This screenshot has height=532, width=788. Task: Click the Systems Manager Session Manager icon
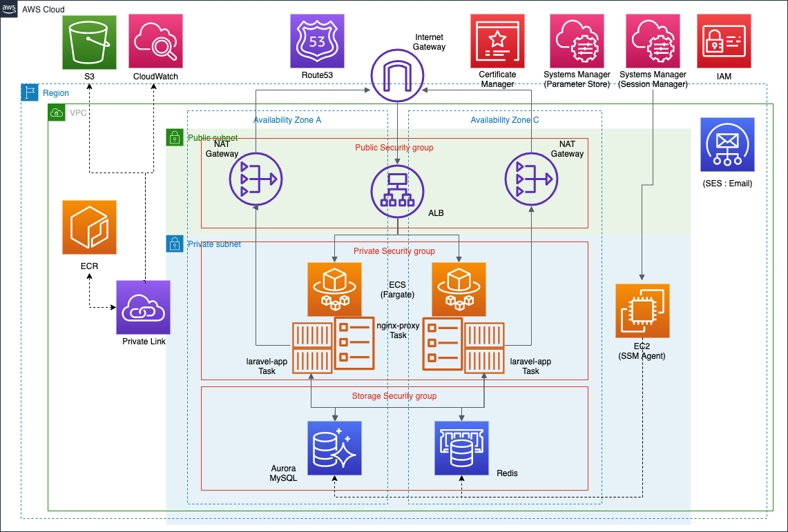coord(653,41)
